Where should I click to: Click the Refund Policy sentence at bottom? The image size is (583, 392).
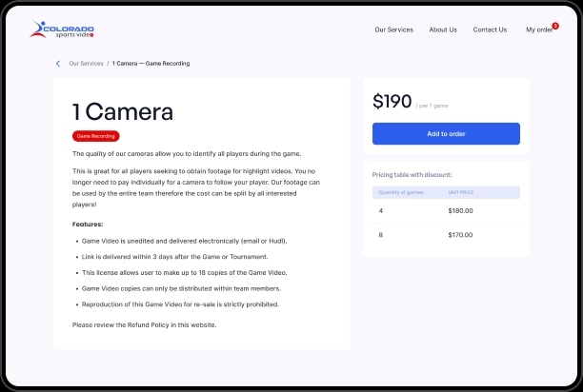(144, 325)
